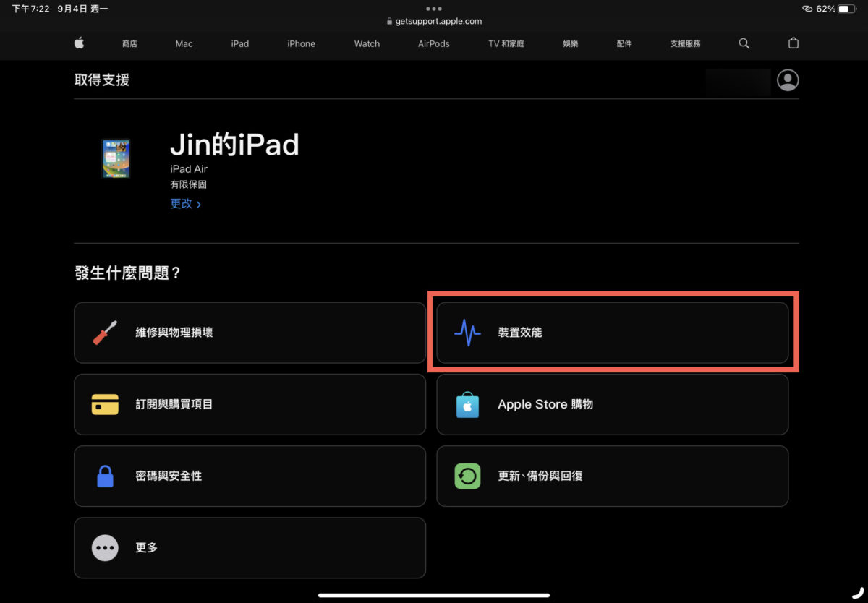The width and height of the screenshot is (868, 603).
Task: Choose 裝置效能 topic
Action: tap(612, 333)
